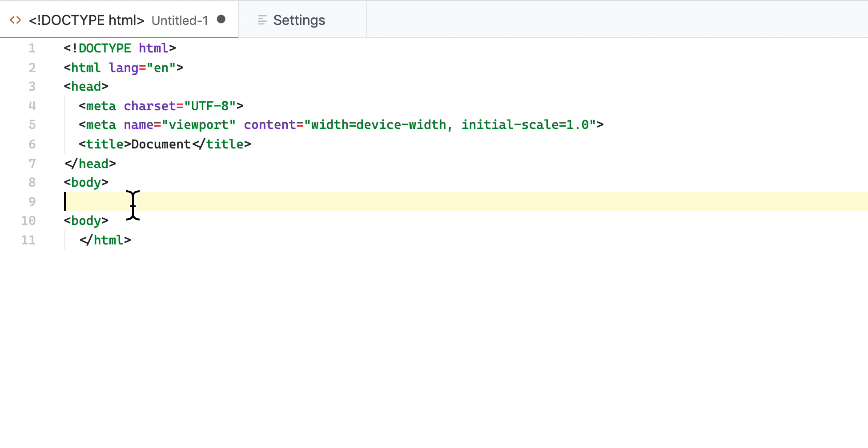Click the word Document inside title tags
Image resolution: width=868 pixels, height=448 pixels.
tap(161, 144)
